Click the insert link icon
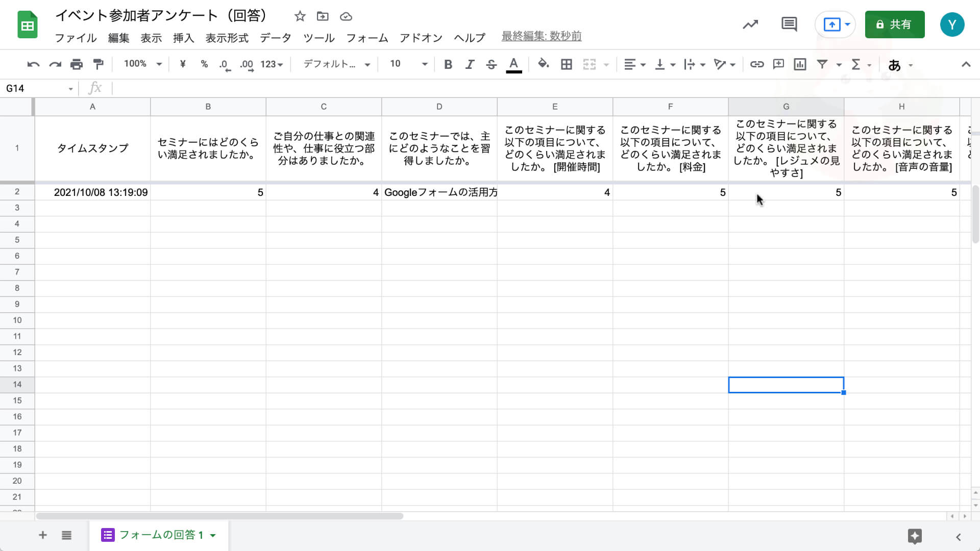This screenshot has width=980, height=551. pyautogui.click(x=757, y=64)
